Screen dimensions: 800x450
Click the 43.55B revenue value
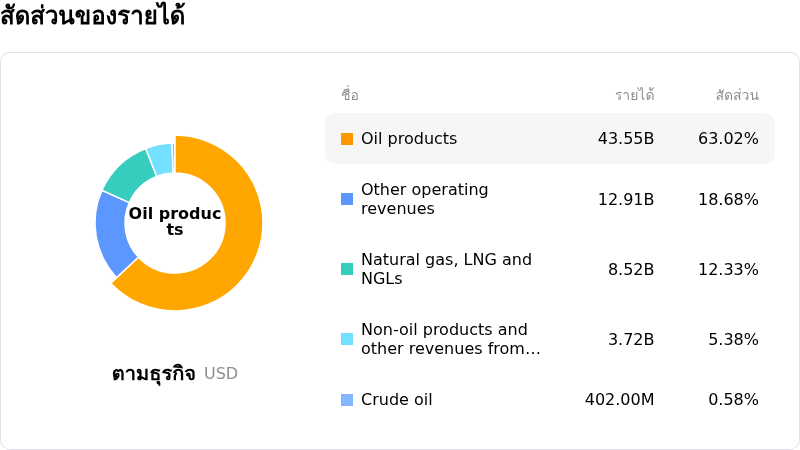pyautogui.click(x=626, y=139)
